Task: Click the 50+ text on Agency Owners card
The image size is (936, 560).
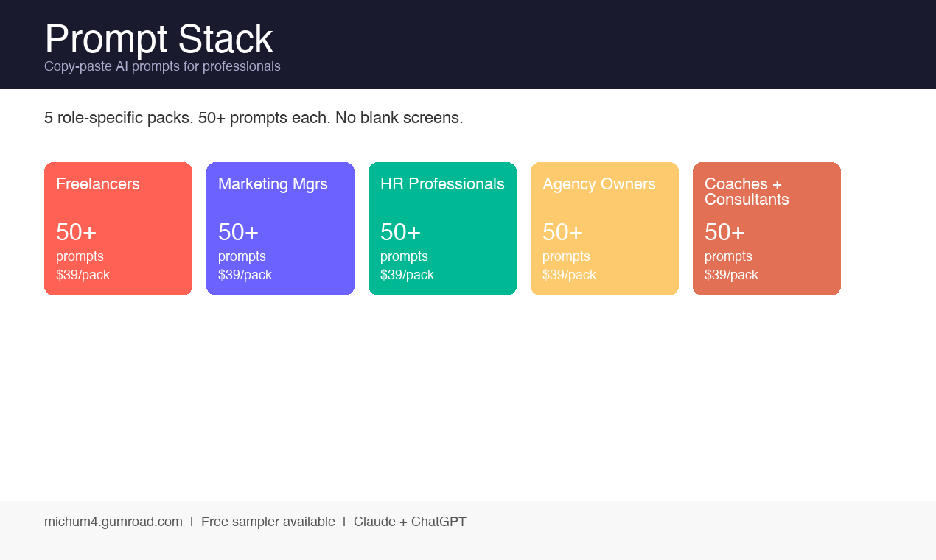Action: click(562, 231)
